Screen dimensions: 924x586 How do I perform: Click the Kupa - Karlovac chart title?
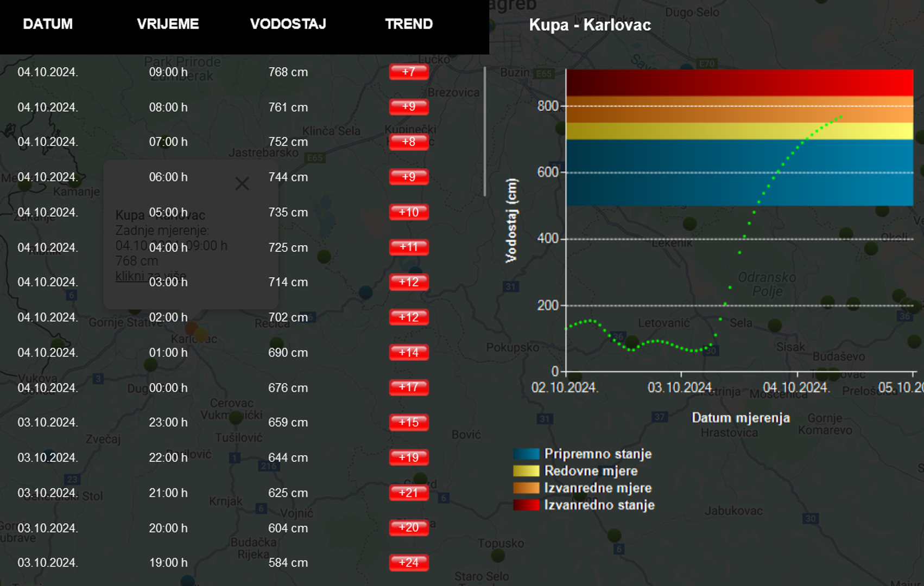pos(590,25)
